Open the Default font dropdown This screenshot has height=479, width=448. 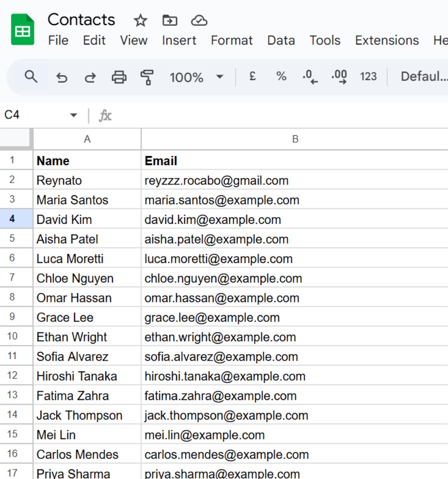(x=424, y=77)
